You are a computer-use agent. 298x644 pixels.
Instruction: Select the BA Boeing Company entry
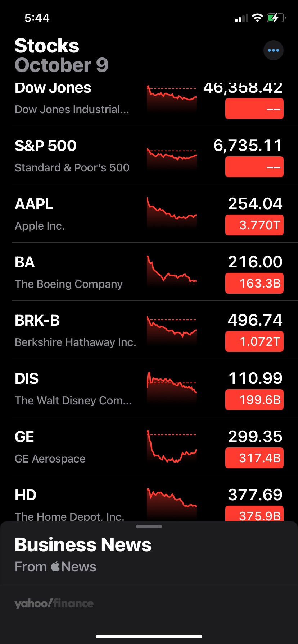pyautogui.click(x=72, y=272)
